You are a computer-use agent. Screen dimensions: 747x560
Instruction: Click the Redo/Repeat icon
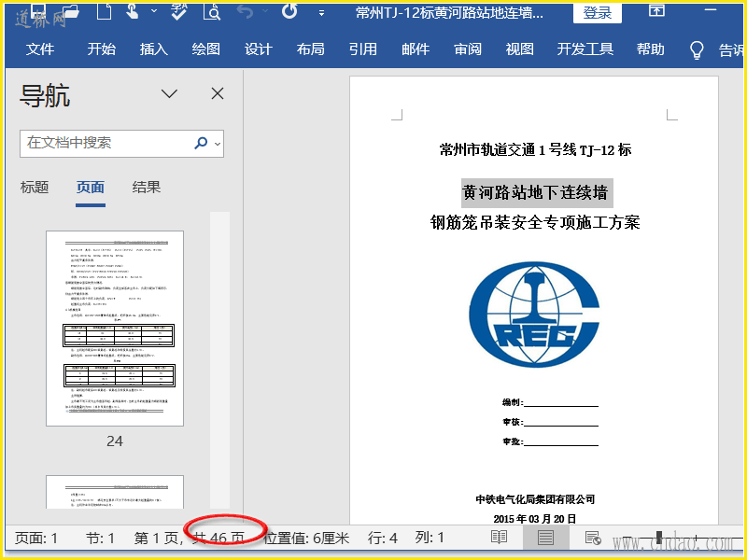click(x=289, y=11)
